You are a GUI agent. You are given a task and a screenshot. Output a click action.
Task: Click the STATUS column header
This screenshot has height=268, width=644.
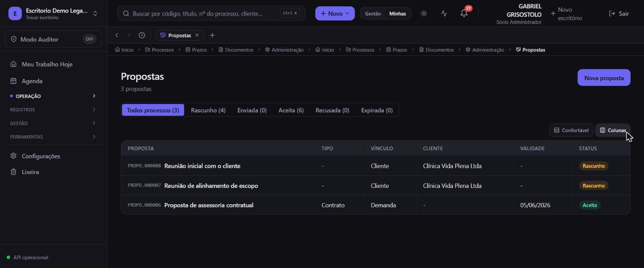pos(588,148)
